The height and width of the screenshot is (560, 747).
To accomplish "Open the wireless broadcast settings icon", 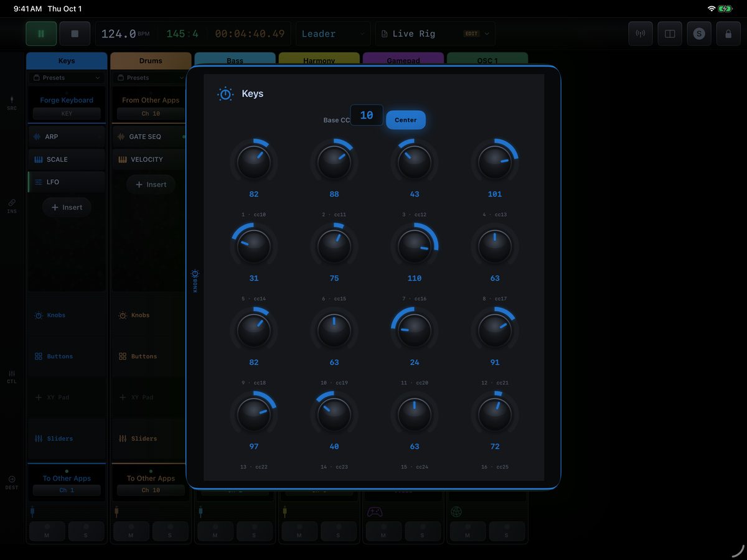I will pos(641,34).
